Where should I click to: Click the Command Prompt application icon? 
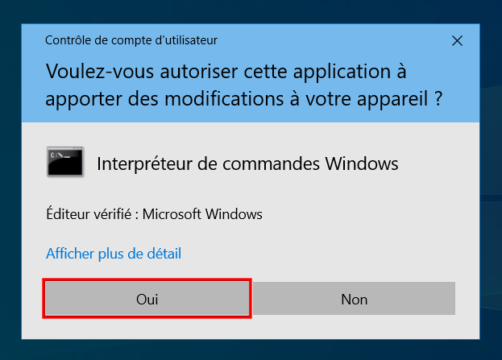point(65,162)
